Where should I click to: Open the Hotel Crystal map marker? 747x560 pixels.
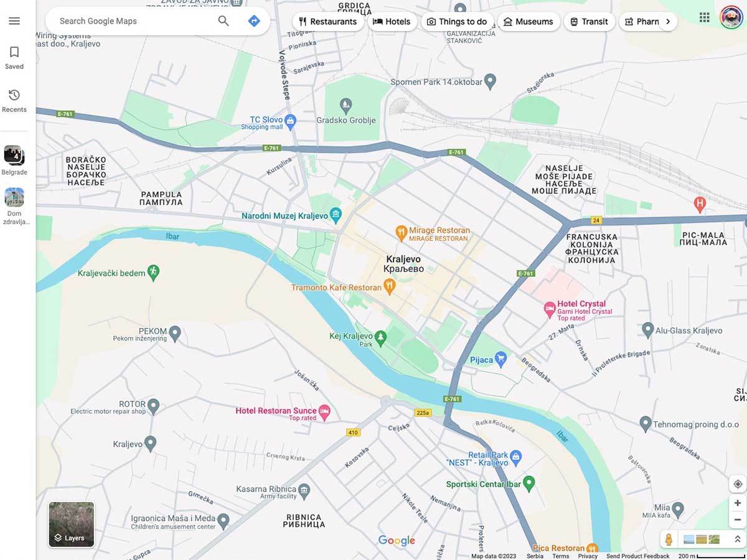tap(548, 308)
